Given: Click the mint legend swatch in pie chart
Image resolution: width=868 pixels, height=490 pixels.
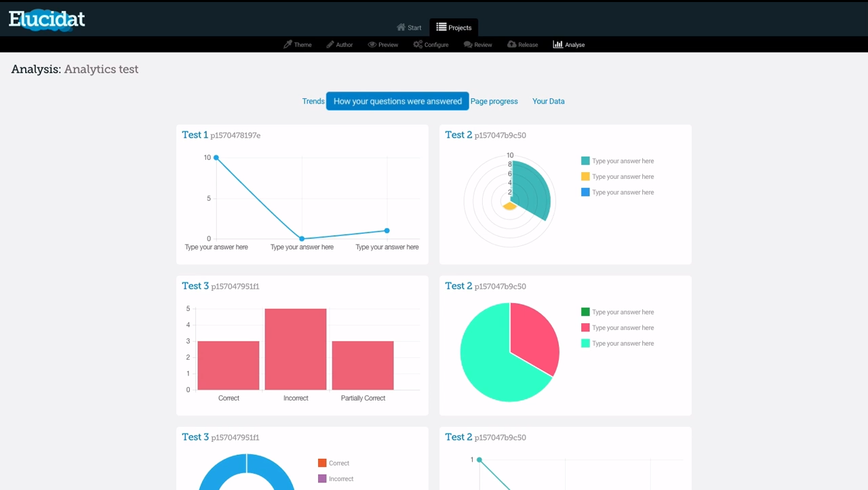Looking at the screenshot, I should tap(585, 344).
